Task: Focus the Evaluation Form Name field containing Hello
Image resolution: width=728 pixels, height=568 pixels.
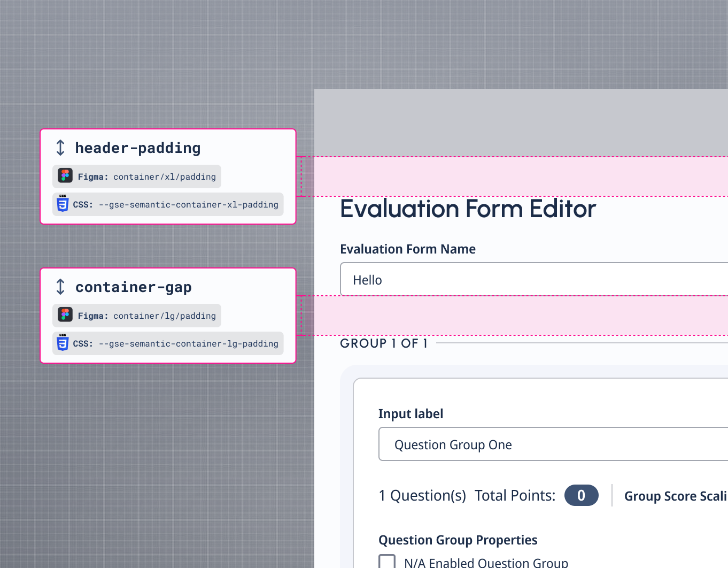Action: 533,280
